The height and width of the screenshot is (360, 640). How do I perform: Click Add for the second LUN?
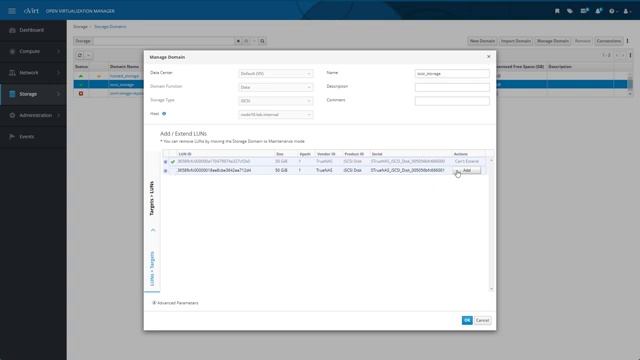click(x=467, y=170)
